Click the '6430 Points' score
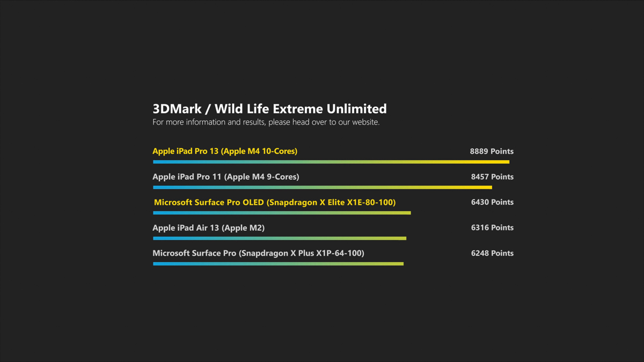Image resolution: width=644 pixels, height=362 pixels. [x=492, y=202]
